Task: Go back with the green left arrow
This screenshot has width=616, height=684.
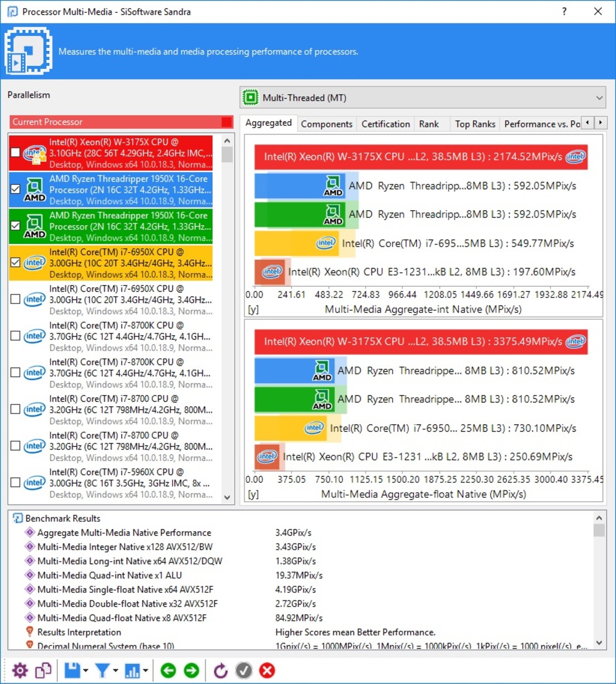Action: pos(168,671)
